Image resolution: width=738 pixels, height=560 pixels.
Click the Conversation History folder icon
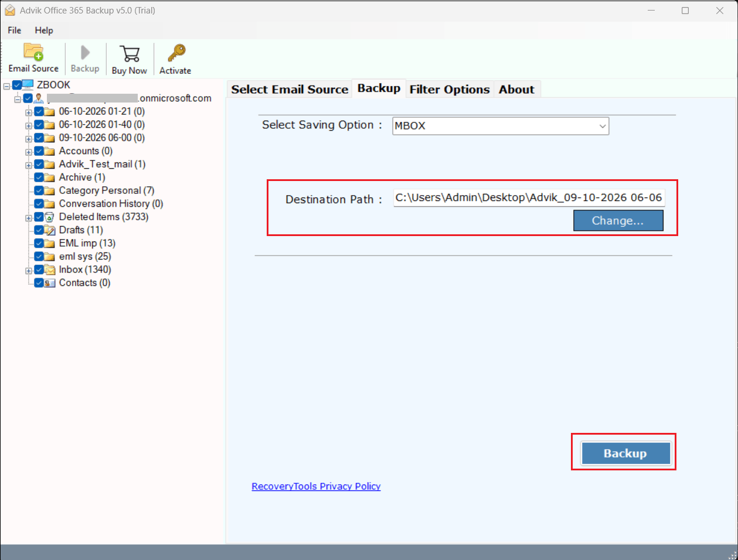(49, 204)
